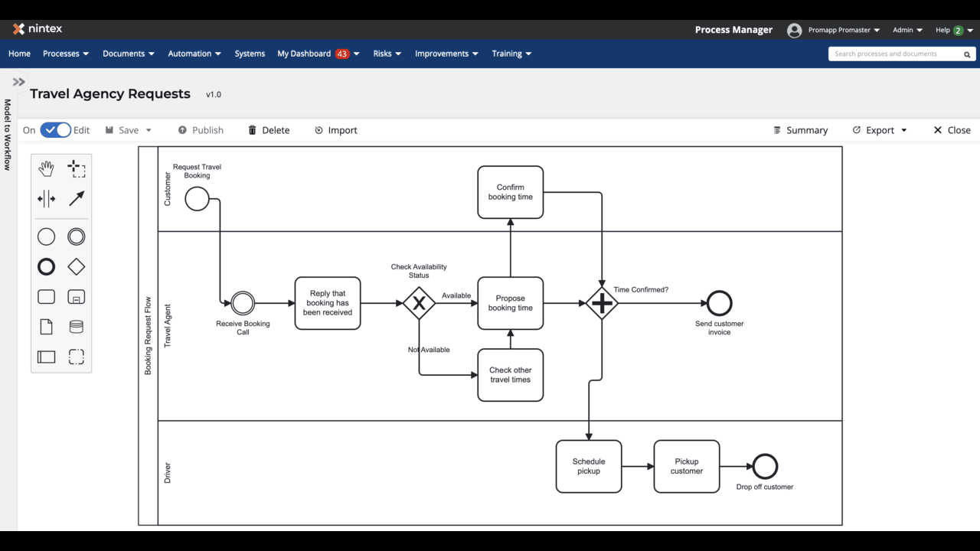This screenshot has height=551, width=980.
Task: Toggle the Edit mode switch
Action: coord(55,130)
